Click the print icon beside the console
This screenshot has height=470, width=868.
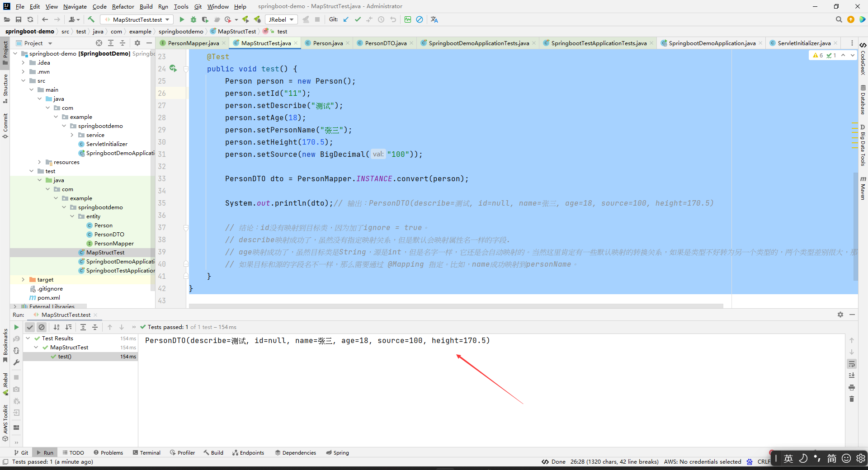852,387
